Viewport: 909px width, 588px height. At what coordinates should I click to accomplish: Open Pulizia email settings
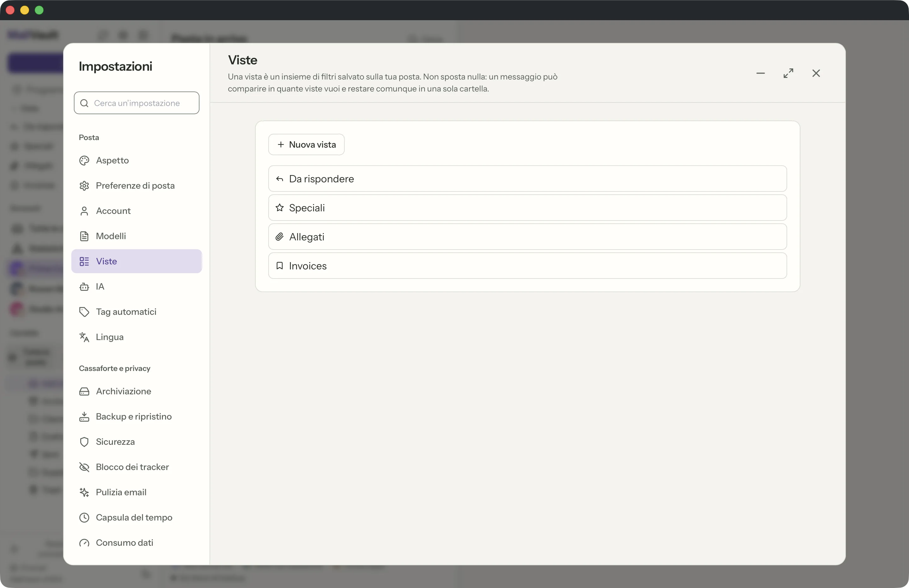136,492
